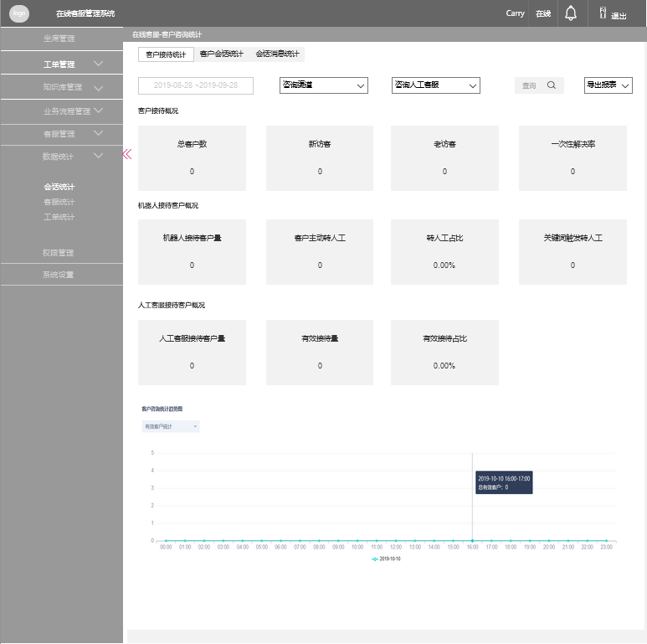Open the 咨询渠道 dropdown
This screenshot has width=647, height=644.
(x=323, y=85)
